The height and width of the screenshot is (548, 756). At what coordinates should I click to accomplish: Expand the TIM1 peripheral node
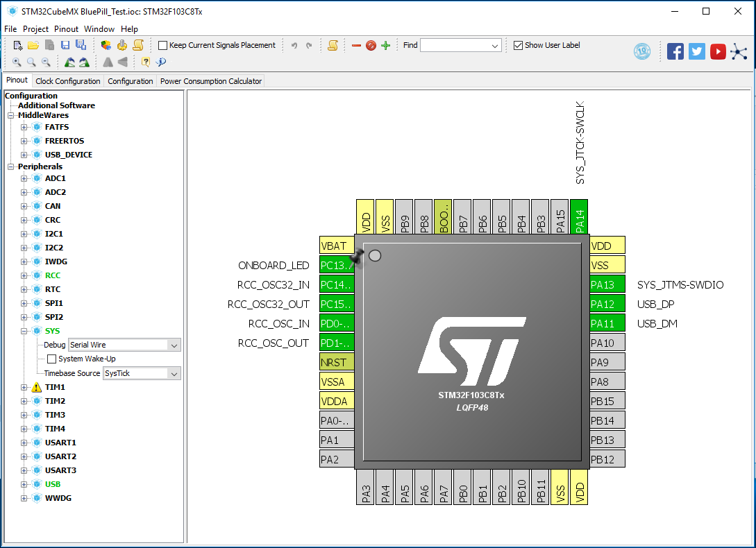[x=24, y=387]
